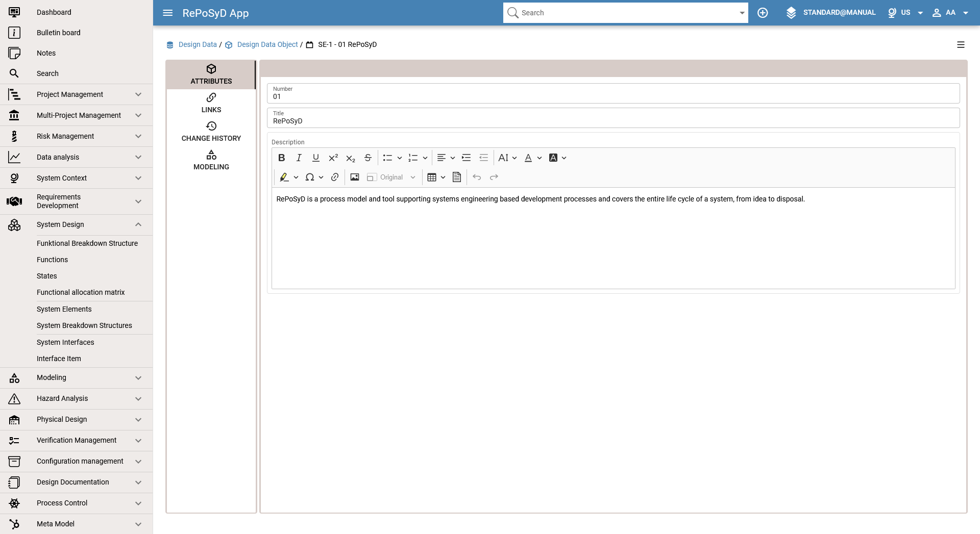Switch to the ATTRIBUTES tab
Image resolution: width=980 pixels, height=534 pixels.
211,74
